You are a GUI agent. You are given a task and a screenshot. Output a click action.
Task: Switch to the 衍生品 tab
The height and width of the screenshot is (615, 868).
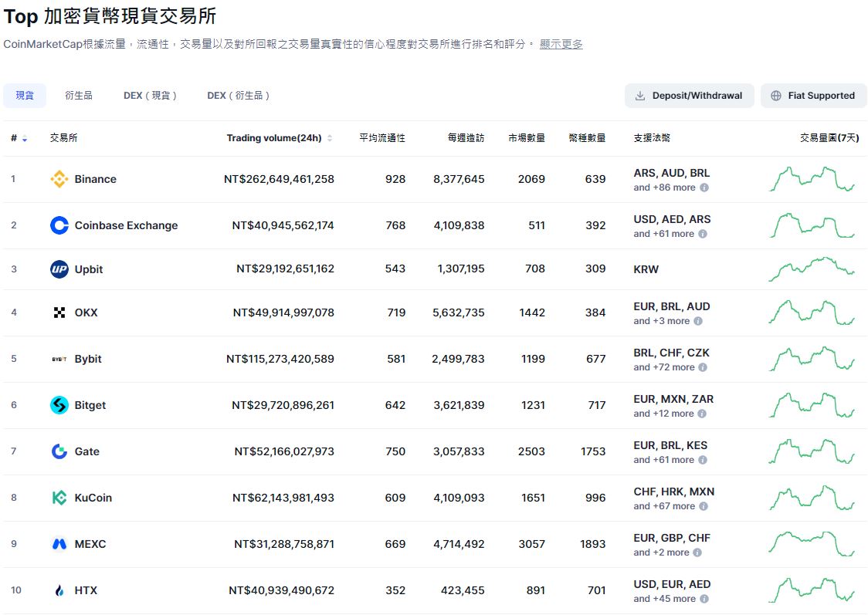point(79,96)
